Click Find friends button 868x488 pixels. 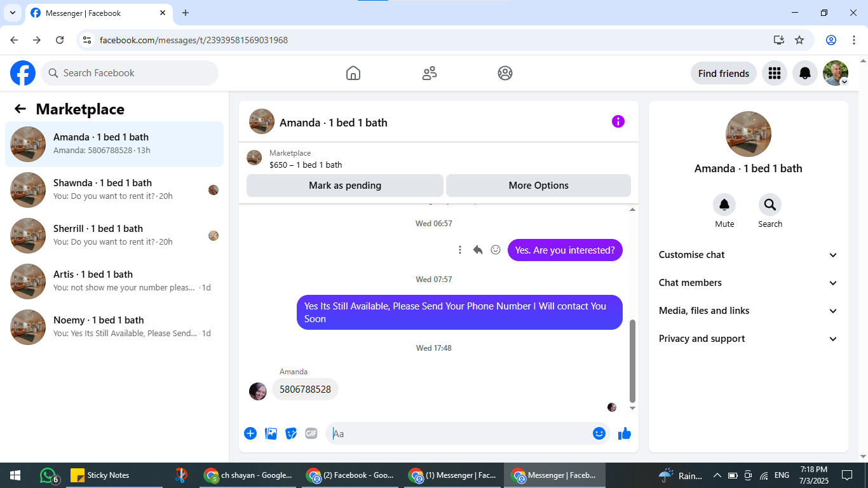coord(724,73)
